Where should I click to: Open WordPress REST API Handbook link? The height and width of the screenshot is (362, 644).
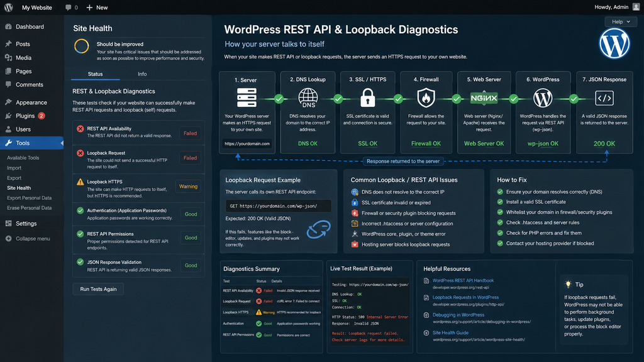click(463, 280)
